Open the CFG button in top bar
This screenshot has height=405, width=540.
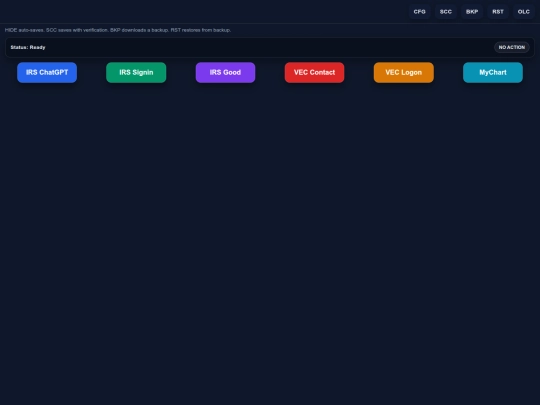419,12
